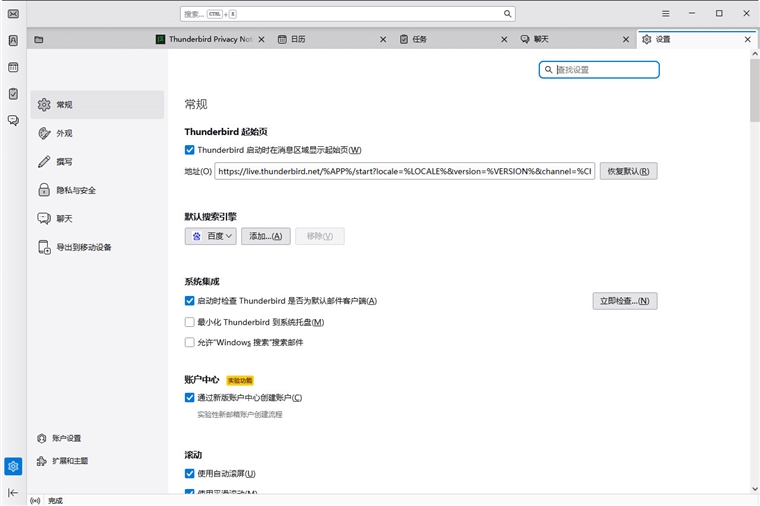Click the 查找设置 search field
The height and width of the screenshot is (506, 760).
599,70
